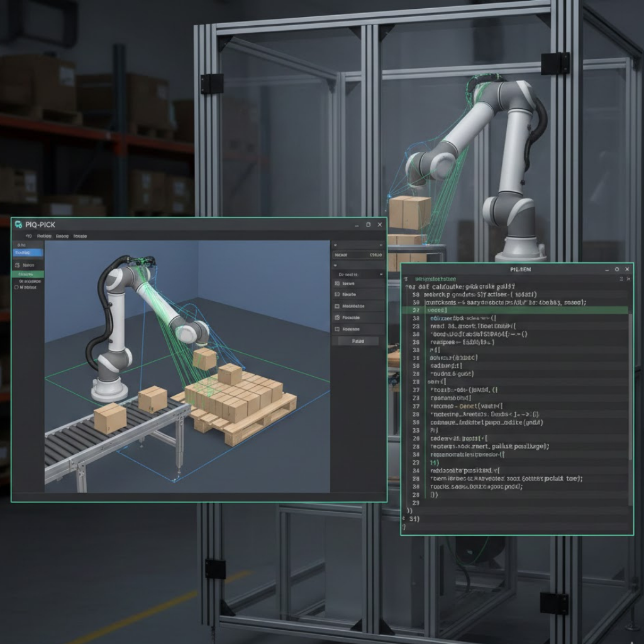Image resolution: width=644 pixels, height=644 pixels.
Task: Click the first row's icon in right panel list
Action: pyautogui.click(x=338, y=284)
